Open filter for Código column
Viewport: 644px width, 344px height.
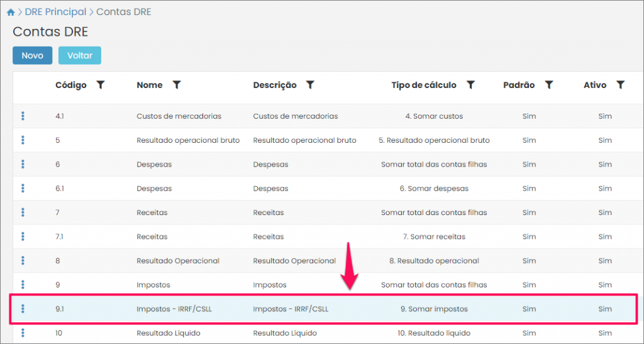101,85
